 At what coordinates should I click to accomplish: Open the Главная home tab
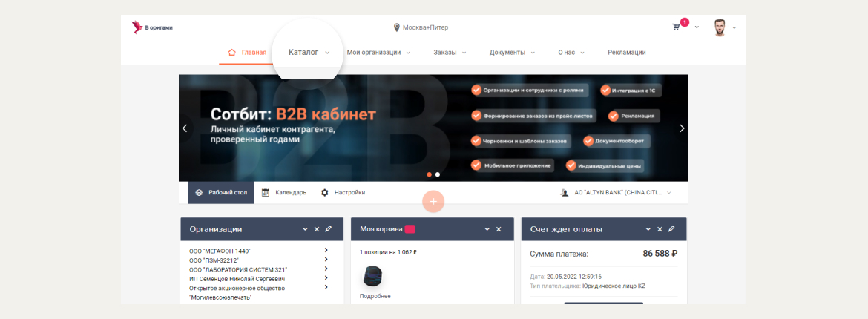[x=248, y=53]
